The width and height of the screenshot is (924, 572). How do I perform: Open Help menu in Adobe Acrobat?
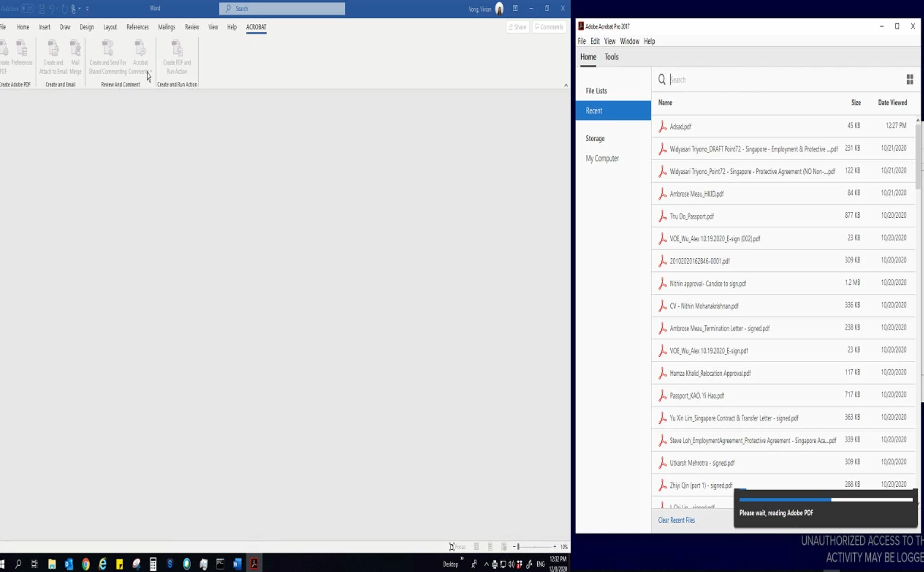pyautogui.click(x=649, y=41)
